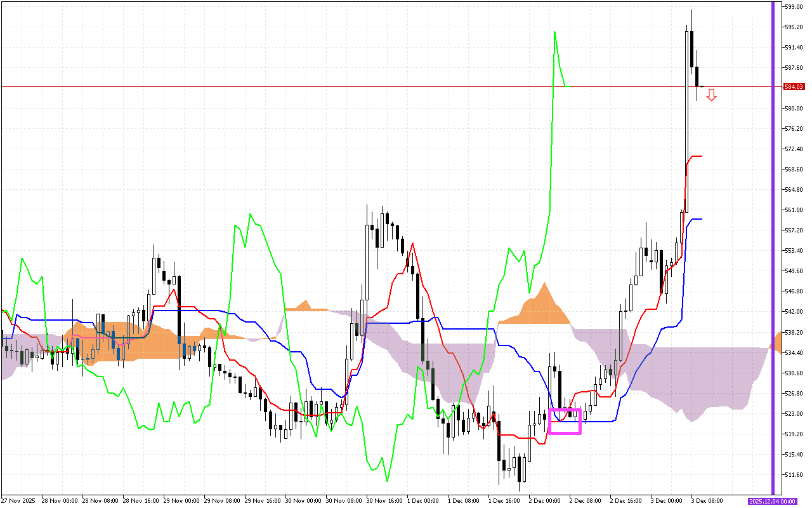This screenshot has height=508, width=812.
Task: Click the 27 Nov 2025 time axis label
Action: tap(18, 501)
